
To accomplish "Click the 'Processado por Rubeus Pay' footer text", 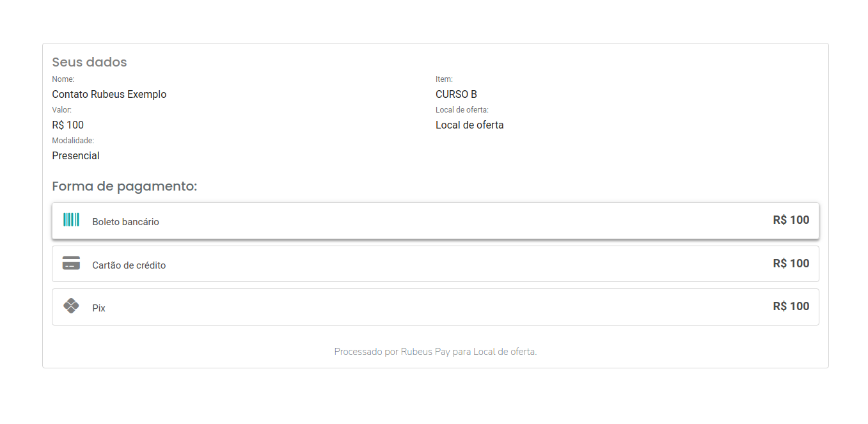I will click(x=392, y=352).
